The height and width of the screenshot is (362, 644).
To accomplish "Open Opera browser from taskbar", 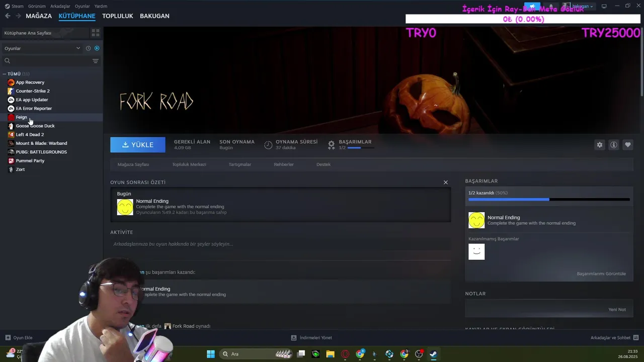I will pos(345,354).
